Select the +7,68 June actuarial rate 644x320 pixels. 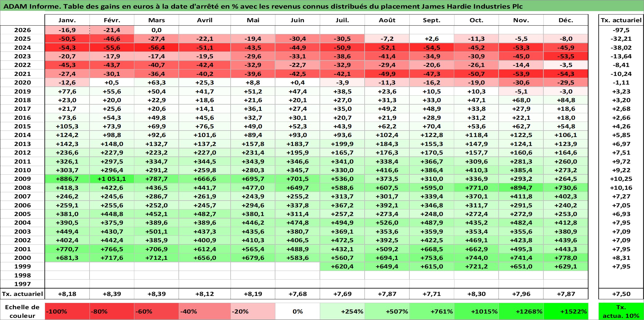pyautogui.click(x=298, y=294)
